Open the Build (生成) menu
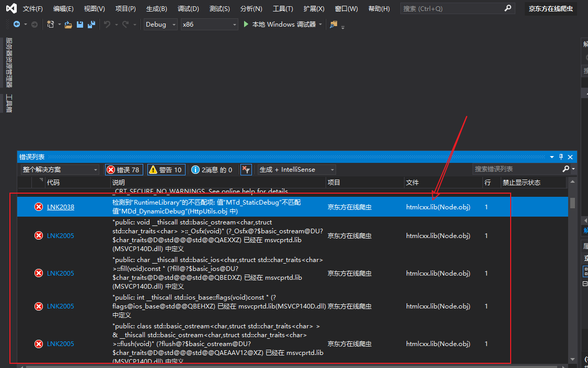The height and width of the screenshot is (368, 588). click(157, 8)
